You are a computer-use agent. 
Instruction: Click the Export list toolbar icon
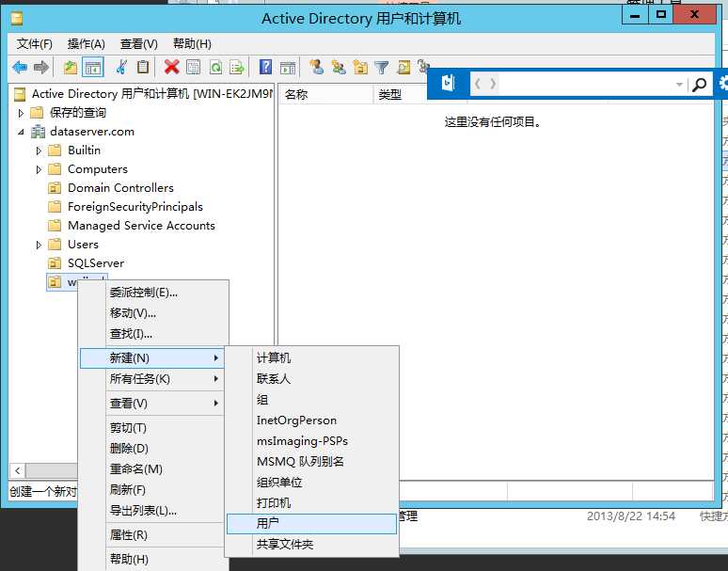pyautogui.click(x=237, y=68)
